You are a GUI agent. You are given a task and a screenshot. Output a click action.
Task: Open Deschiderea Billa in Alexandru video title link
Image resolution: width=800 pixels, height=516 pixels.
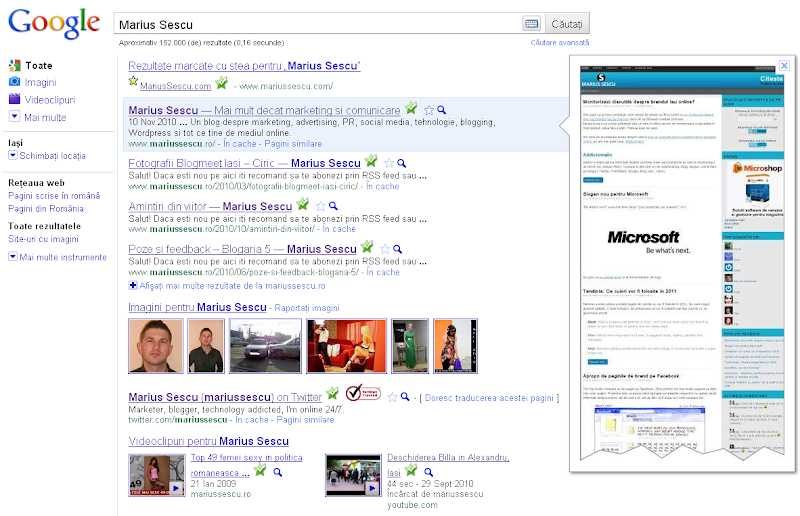[x=448, y=457]
